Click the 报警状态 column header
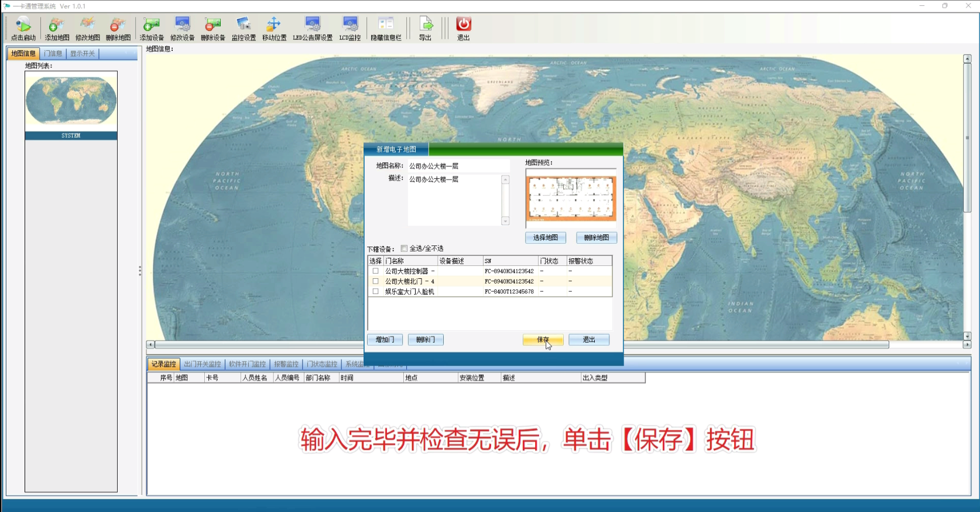980x512 pixels. 589,261
